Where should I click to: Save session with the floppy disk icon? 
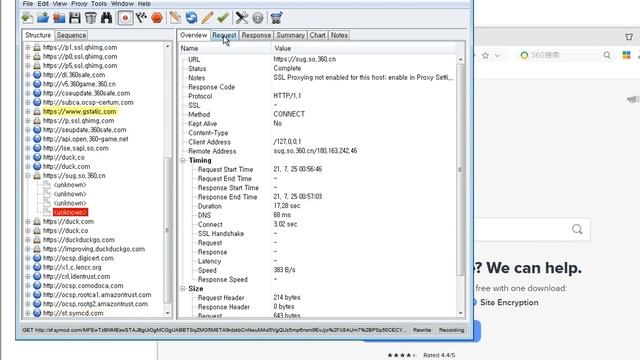click(x=75, y=18)
